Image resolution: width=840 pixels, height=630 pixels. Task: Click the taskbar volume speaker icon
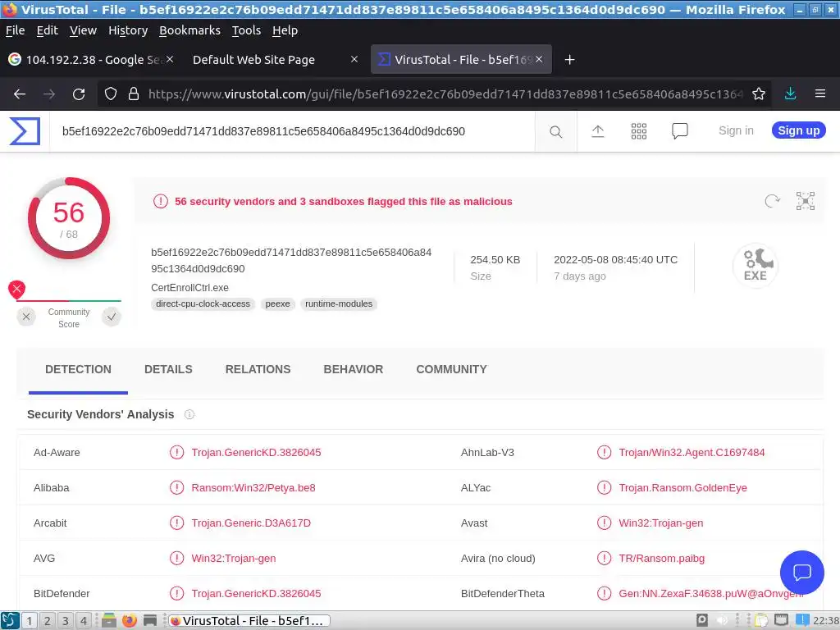[x=722, y=620]
